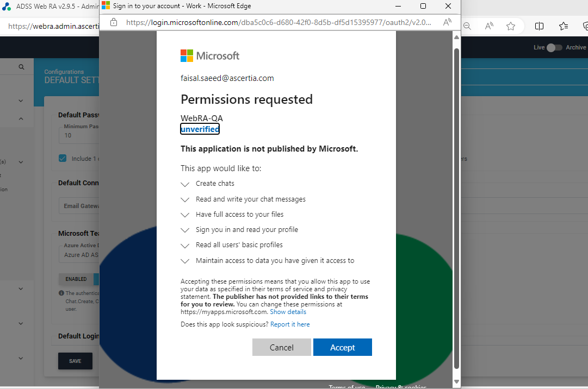The image size is (588, 389).
Task: Click the Email Gateway field in Default Connectors
Action: click(x=79, y=206)
